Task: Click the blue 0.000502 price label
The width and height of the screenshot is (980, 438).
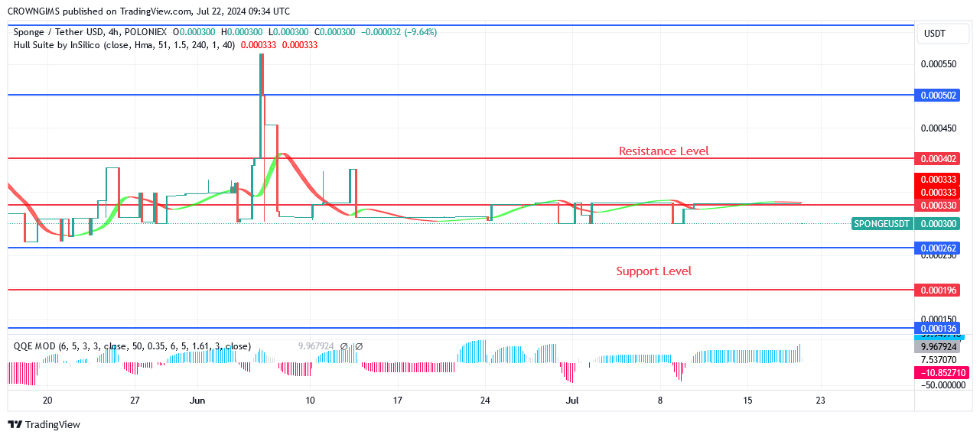Action: [942, 96]
